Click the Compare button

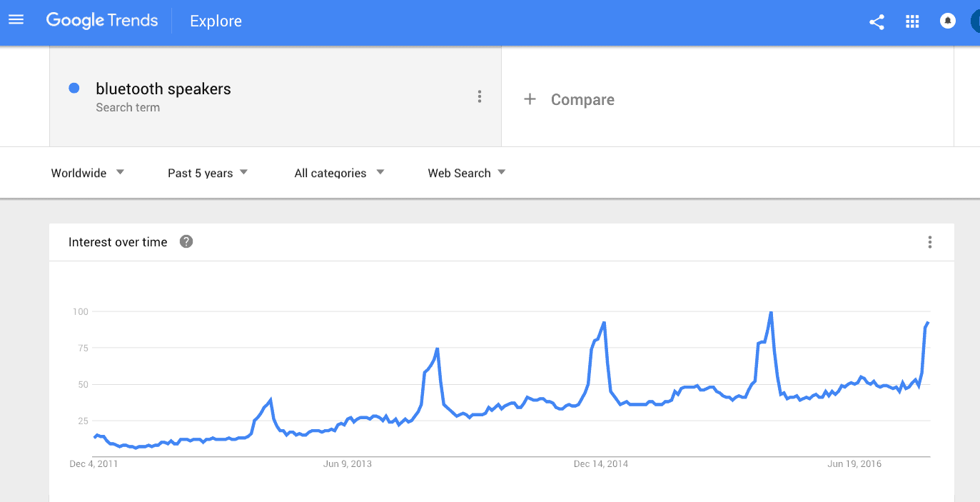click(x=582, y=100)
